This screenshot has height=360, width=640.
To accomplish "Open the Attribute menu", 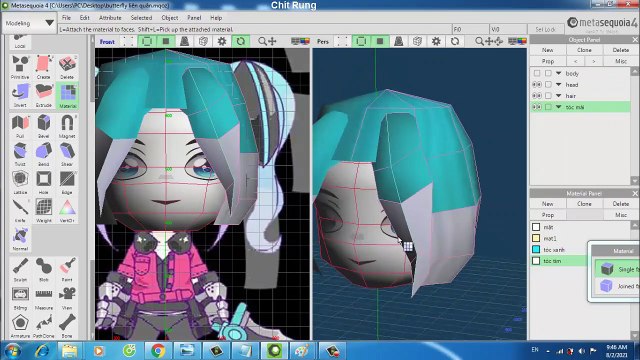I will 110,18.
